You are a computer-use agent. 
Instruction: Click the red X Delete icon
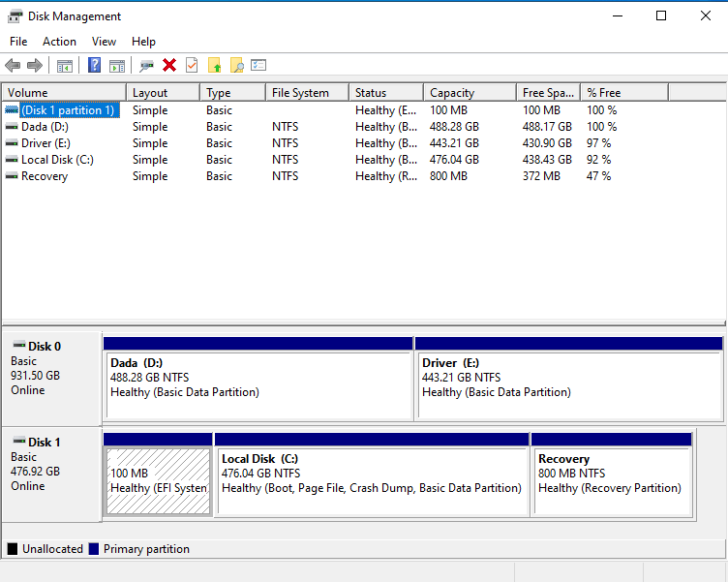point(169,65)
